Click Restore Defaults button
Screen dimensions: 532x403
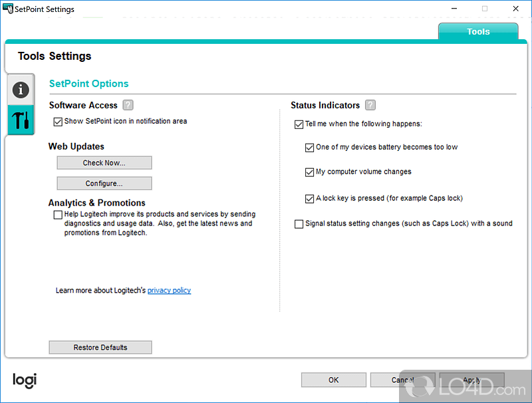(x=100, y=347)
